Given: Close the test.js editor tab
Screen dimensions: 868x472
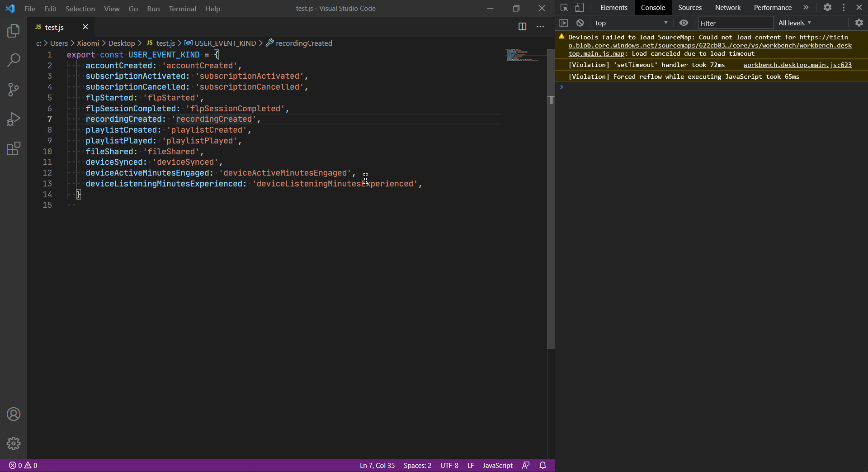Looking at the screenshot, I should [x=85, y=27].
